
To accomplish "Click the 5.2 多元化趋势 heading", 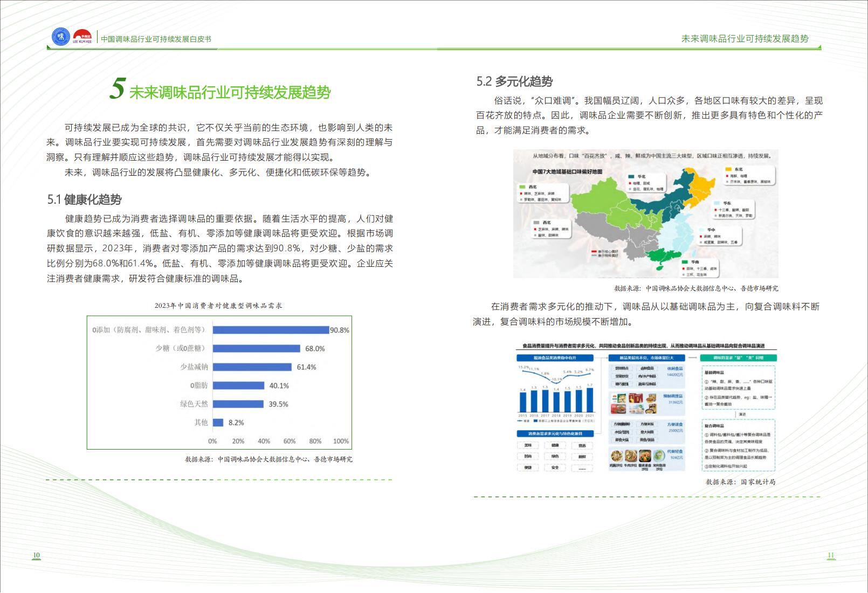I will (x=514, y=81).
